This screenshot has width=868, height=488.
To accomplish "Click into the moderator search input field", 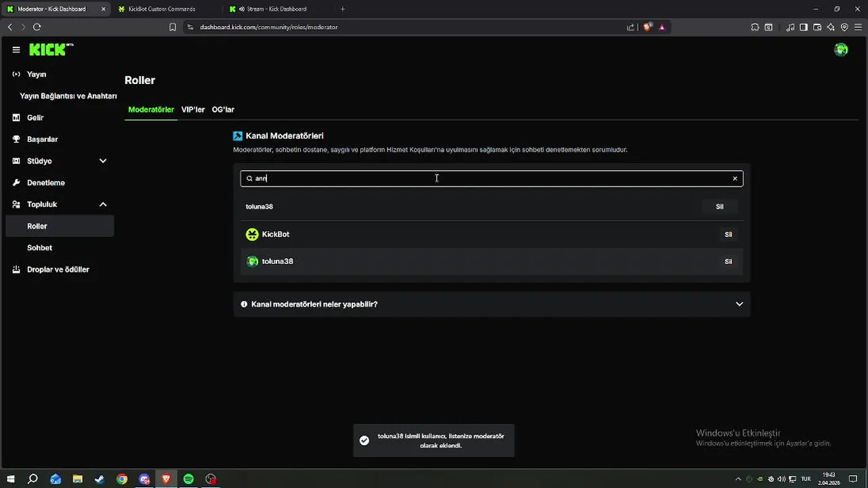I will coord(491,178).
